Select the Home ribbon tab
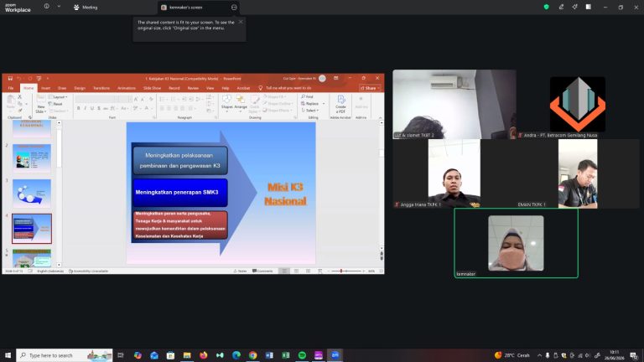The height and width of the screenshot is (362, 644). pos(29,88)
